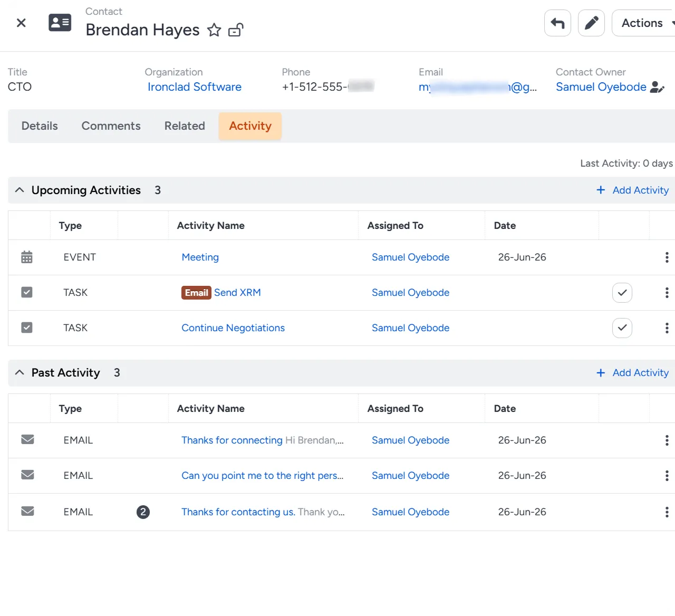This screenshot has height=616, width=675.
Task: Open kebab menu for Thanks for contacting us row
Action: click(x=667, y=512)
